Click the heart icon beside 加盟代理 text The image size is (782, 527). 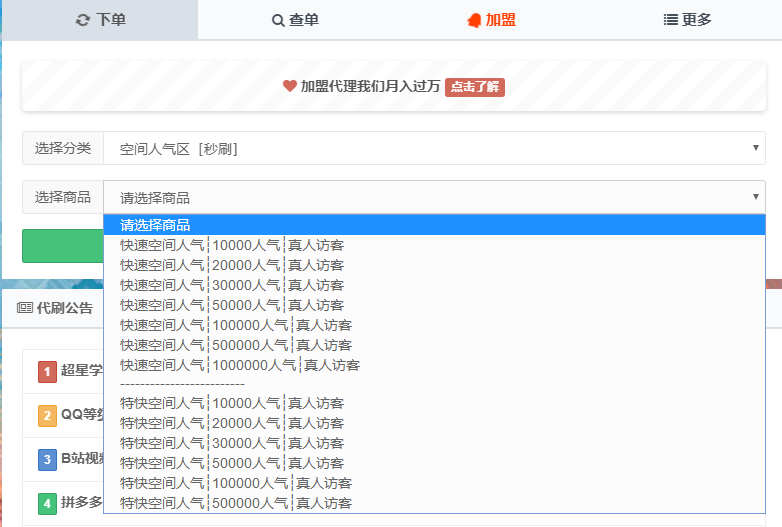click(290, 87)
